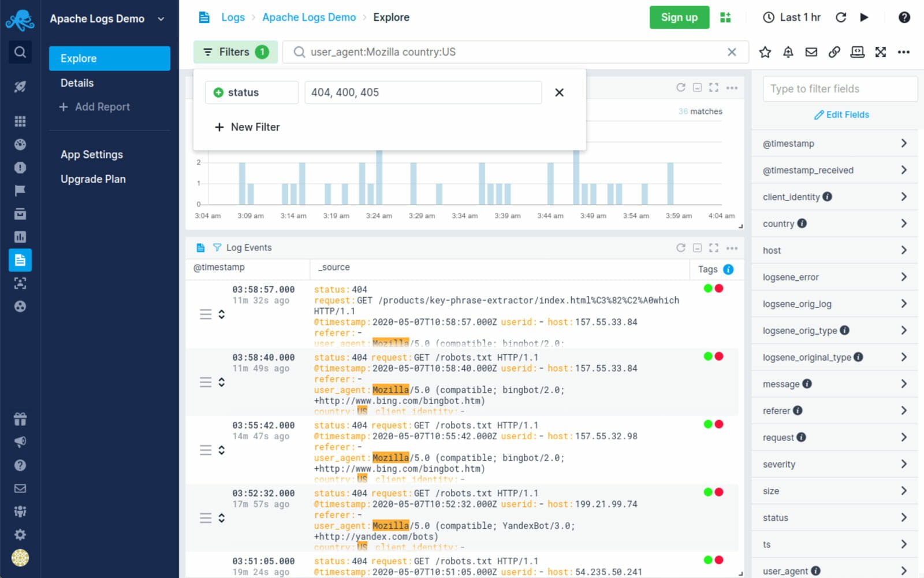Open the more options ellipsis in top toolbar

(x=904, y=52)
